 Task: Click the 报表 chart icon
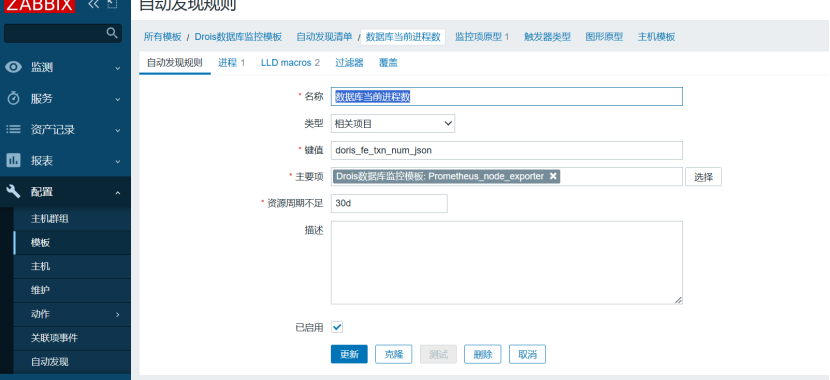tap(14, 160)
